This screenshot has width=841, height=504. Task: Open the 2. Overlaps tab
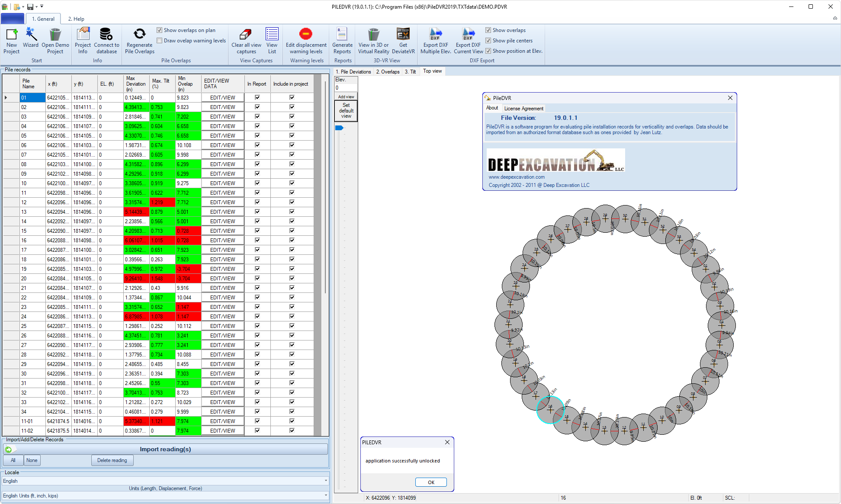(388, 72)
